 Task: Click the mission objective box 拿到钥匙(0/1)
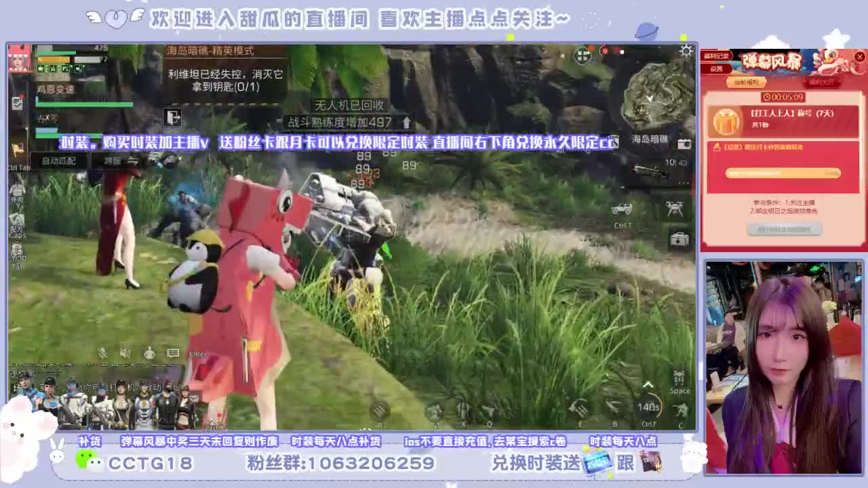point(225,81)
